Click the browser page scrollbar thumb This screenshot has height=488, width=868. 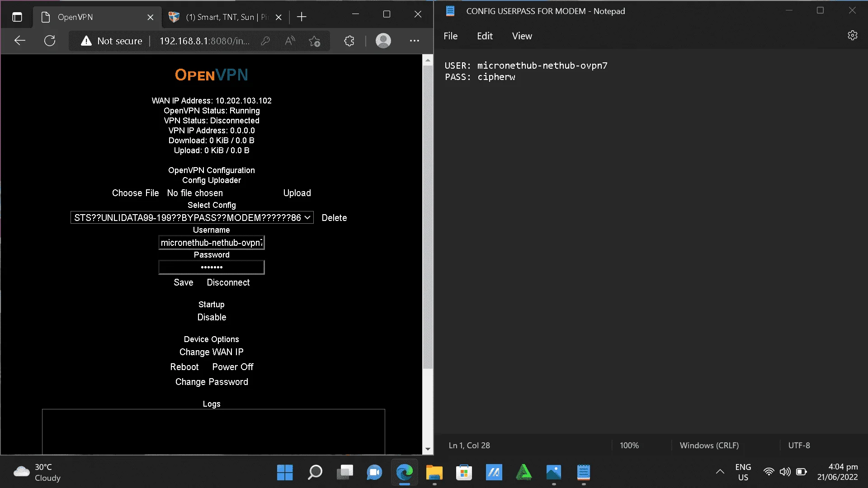point(428,217)
